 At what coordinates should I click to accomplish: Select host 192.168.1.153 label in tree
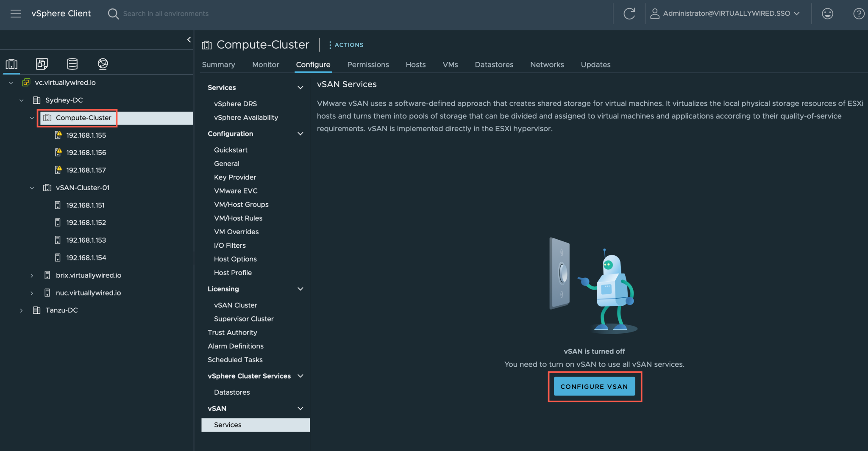86,240
